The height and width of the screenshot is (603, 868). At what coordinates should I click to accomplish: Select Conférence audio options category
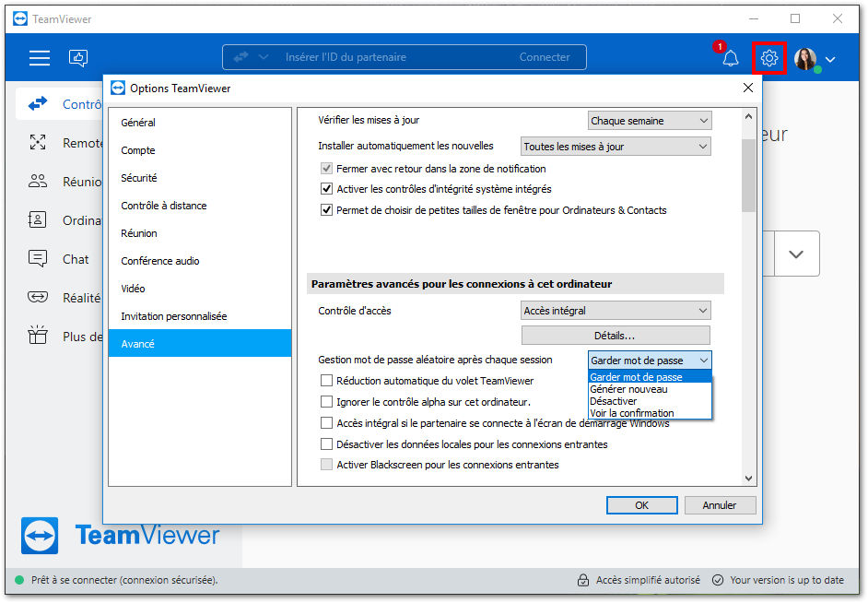point(200,261)
